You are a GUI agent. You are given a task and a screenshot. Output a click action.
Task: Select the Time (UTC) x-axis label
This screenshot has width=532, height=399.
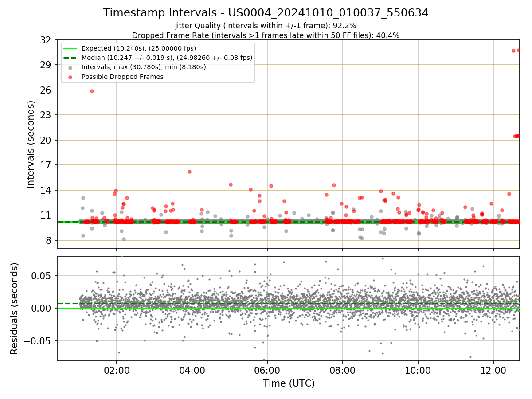tap(289, 383)
